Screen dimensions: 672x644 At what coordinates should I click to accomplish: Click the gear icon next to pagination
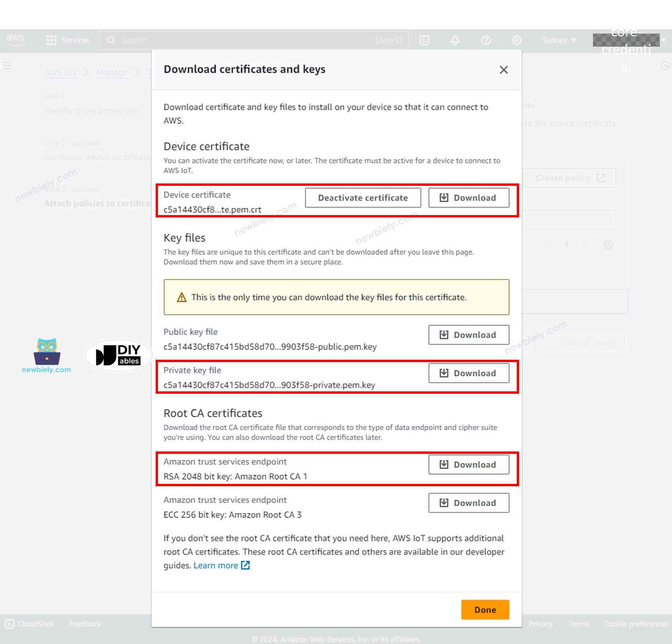tap(608, 245)
